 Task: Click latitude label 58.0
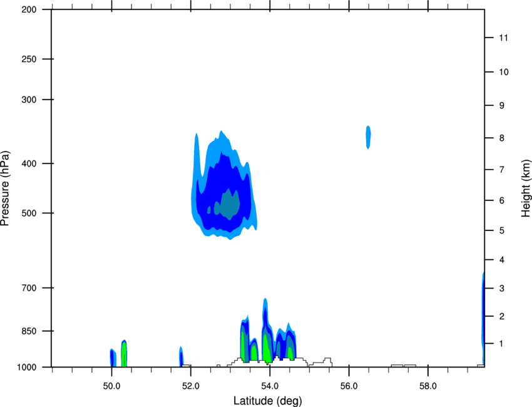(428, 386)
